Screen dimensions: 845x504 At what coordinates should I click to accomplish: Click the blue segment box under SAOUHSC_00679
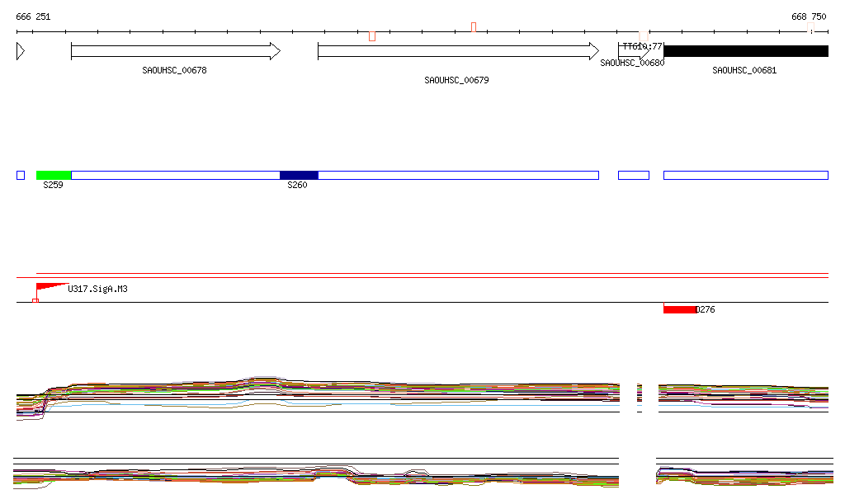click(459, 175)
